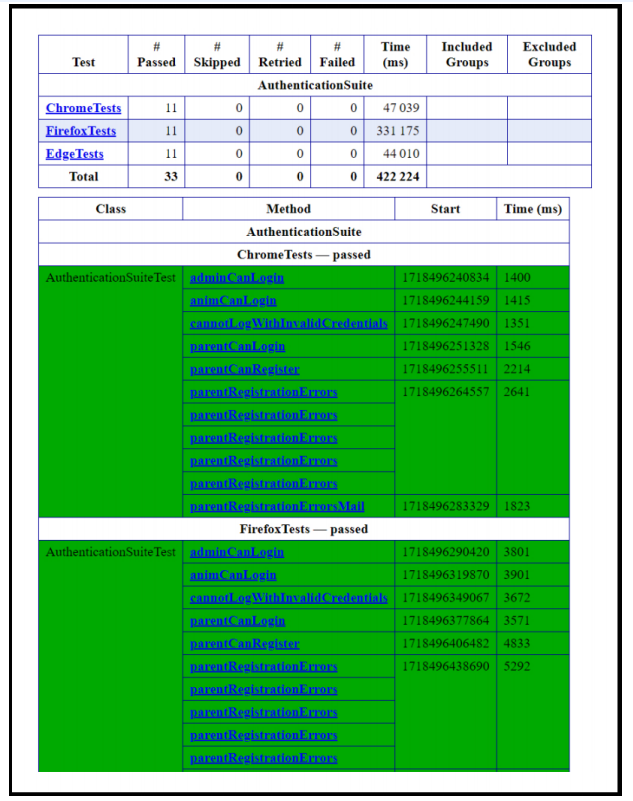Viewport: 633px width, 801px height.
Task: Select start timestamp 1718496251328
Action: click(446, 346)
